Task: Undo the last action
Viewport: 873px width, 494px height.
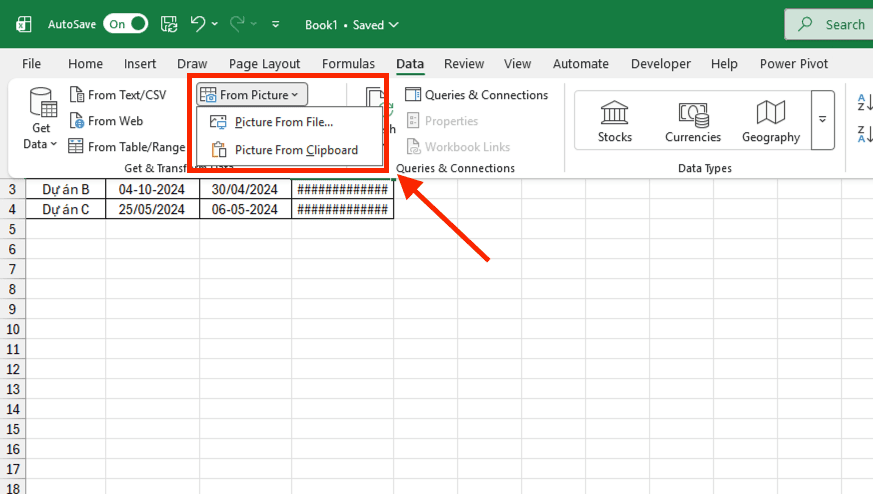Action: coord(198,24)
